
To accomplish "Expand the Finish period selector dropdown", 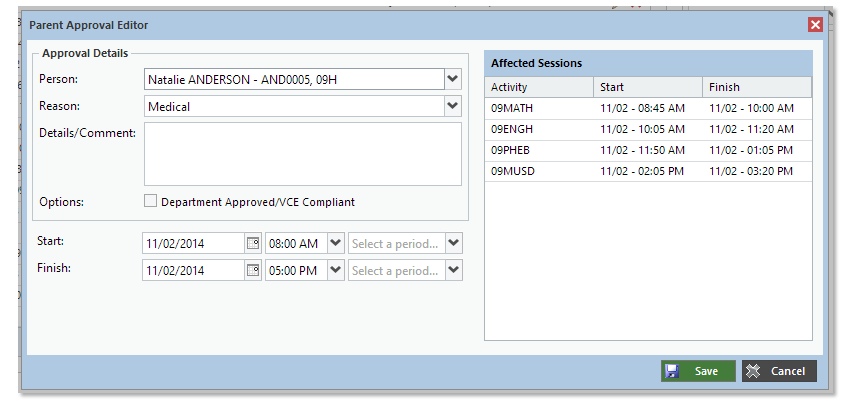I will [454, 270].
